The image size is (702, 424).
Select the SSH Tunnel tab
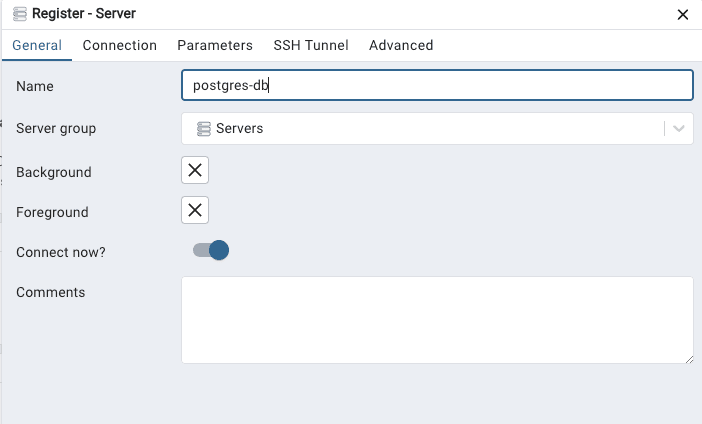coord(311,45)
